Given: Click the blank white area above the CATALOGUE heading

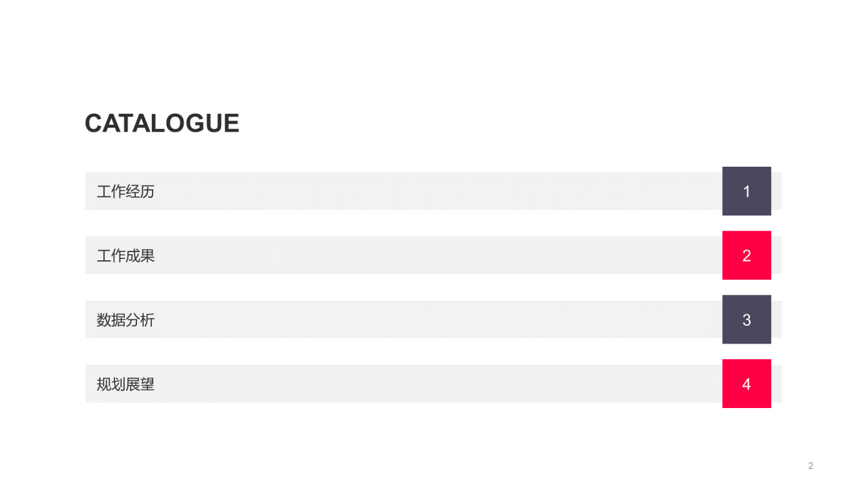Looking at the screenshot, I should [x=434, y=54].
